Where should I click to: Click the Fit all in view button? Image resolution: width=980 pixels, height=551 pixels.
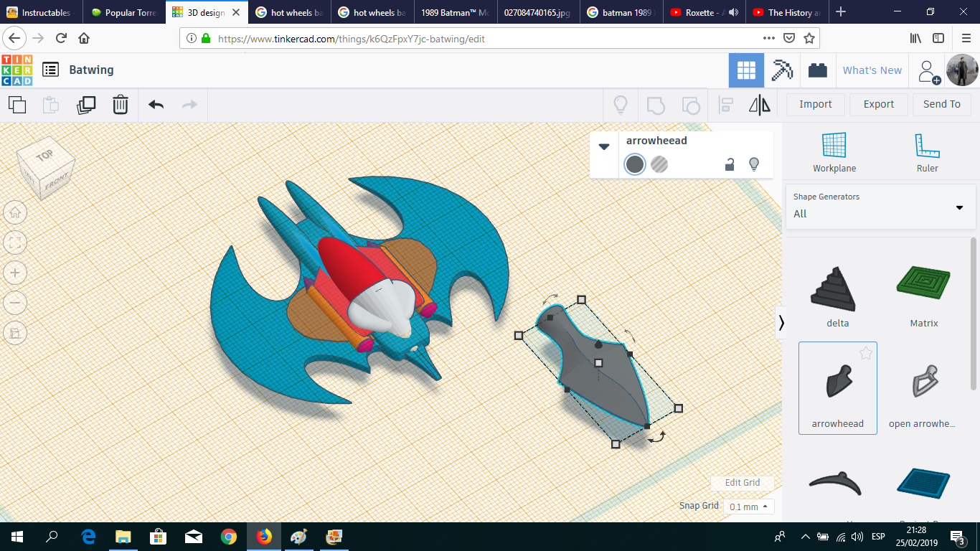tap(15, 242)
